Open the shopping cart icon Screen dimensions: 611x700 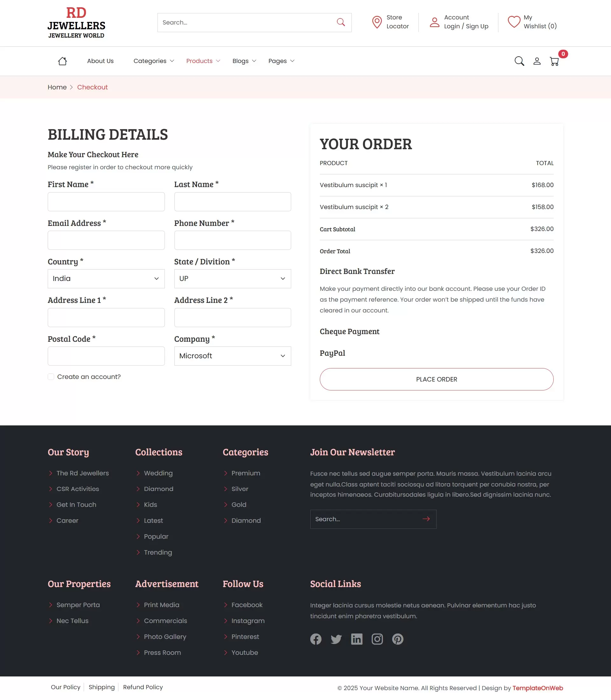(554, 61)
